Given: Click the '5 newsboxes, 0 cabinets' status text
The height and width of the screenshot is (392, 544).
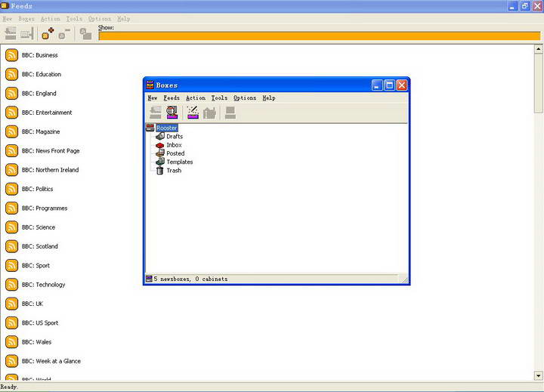Looking at the screenshot, I should click(191, 279).
